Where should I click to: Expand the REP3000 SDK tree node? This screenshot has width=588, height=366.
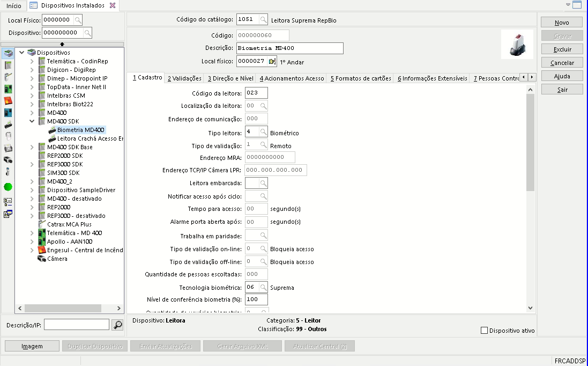pos(32,164)
